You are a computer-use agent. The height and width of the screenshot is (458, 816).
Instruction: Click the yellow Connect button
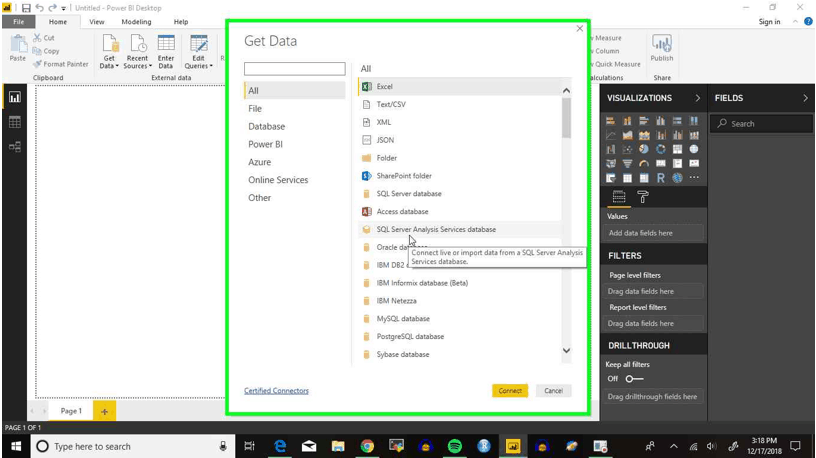pos(509,391)
